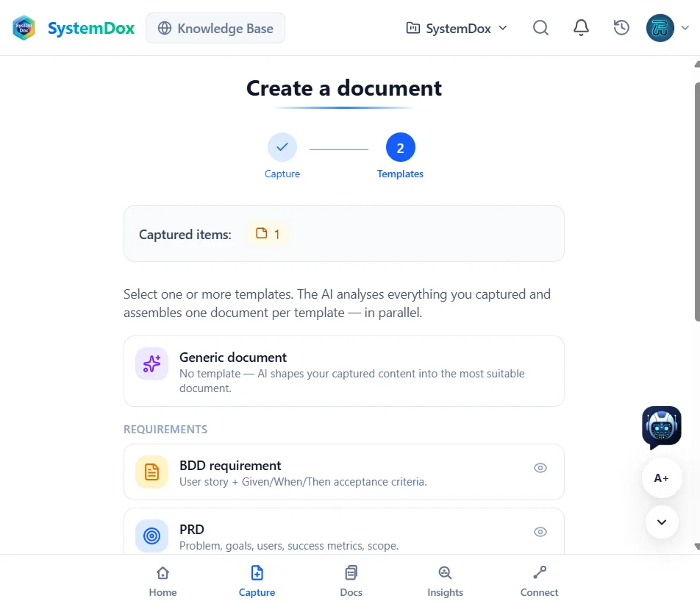Click step 2 Templates circle
The width and height of the screenshot is (700, 604).
point(401,147)
